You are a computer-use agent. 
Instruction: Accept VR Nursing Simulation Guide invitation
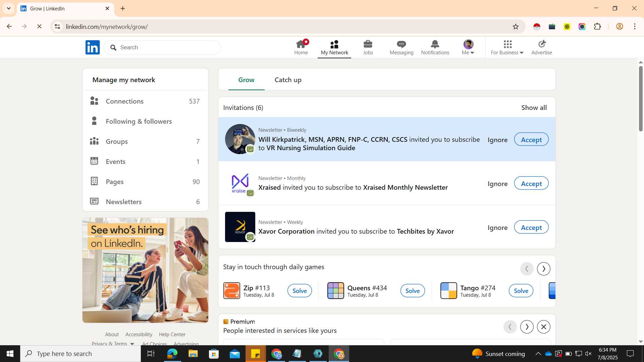click(531, 139)
